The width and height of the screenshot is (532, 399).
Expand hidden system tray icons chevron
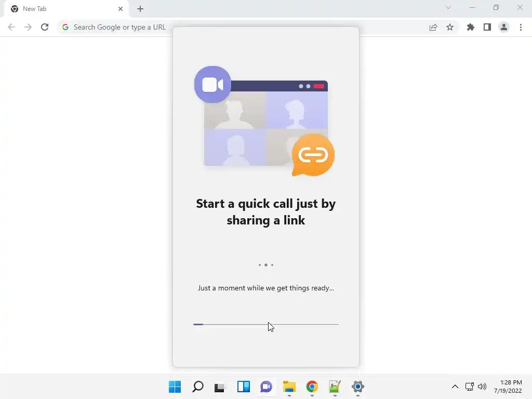pyautogui.click(x=455, y=387)
